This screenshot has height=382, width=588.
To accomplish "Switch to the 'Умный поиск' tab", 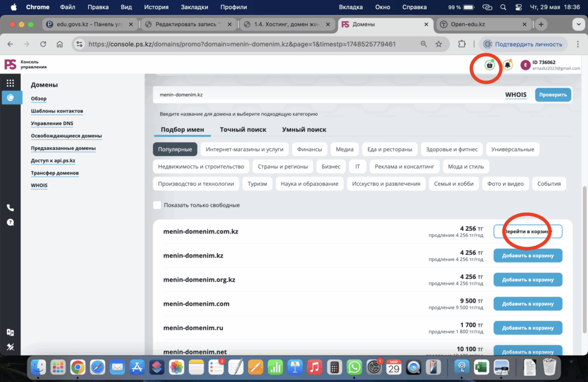I will pos(304,130).
